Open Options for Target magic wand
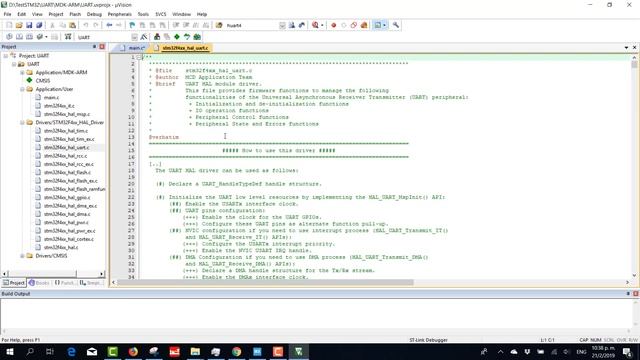The image size is (640, 360). coord(144,37)
